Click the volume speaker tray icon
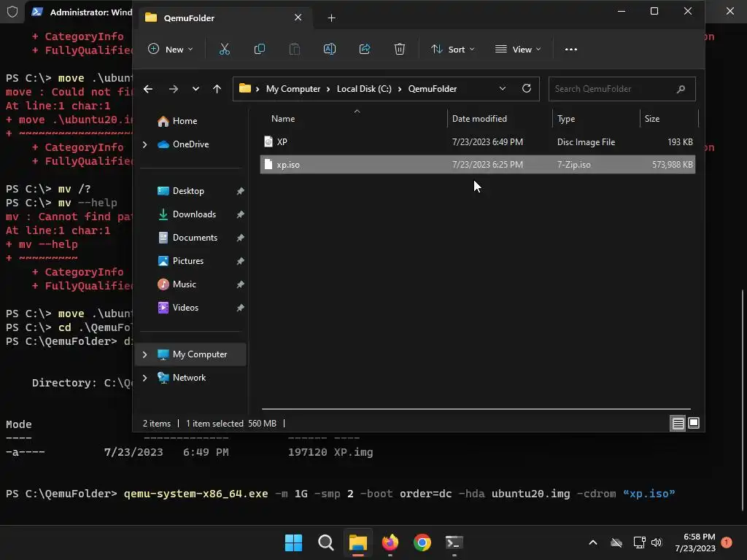Image resolution: width=747 pixels, height=560 pixels. tap(657, 542)
